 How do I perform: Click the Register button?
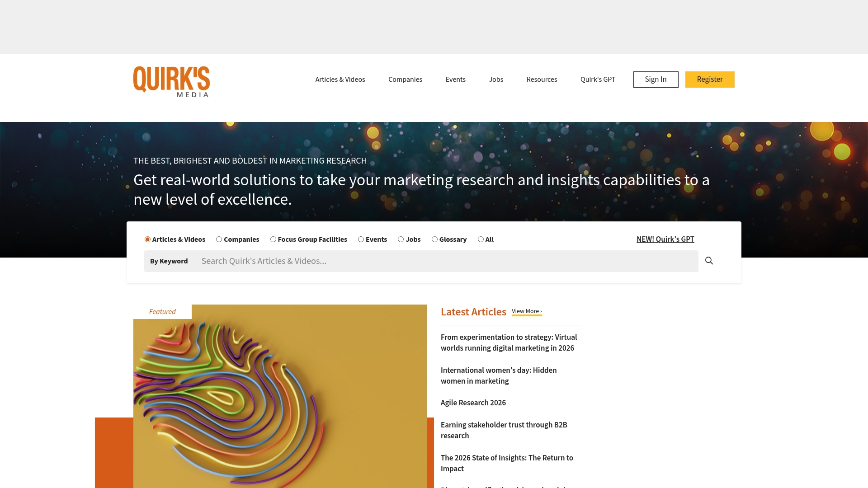[710, 79]
